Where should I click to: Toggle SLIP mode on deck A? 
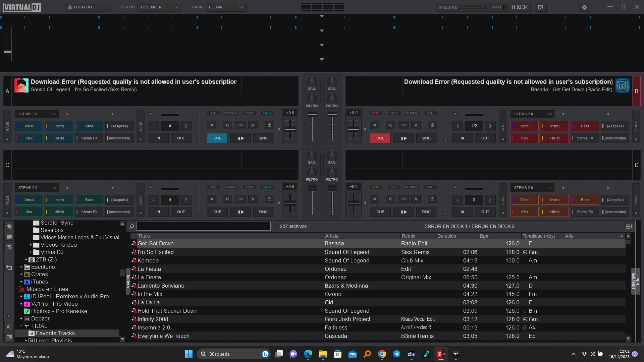tap(250, 113)
